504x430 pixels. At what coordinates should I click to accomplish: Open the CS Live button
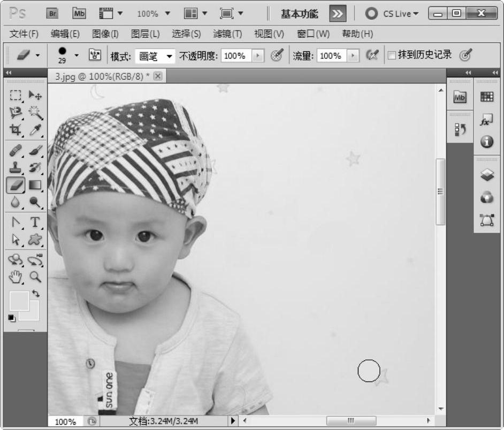(393, 14)
